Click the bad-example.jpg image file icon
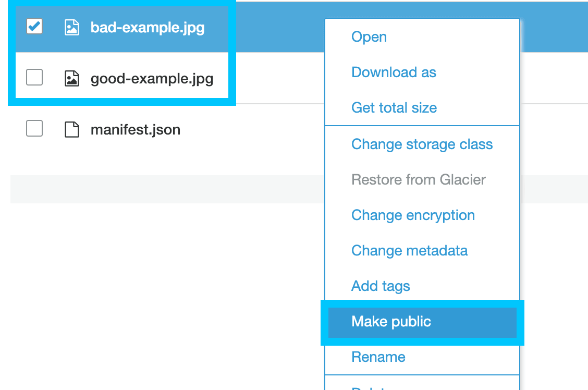 click(71, 27)
